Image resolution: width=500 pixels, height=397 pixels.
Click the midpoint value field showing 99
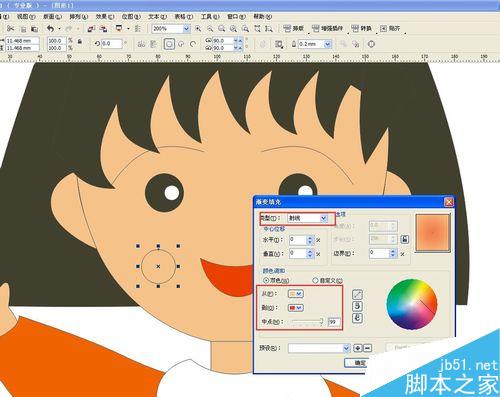pos(334,322)
